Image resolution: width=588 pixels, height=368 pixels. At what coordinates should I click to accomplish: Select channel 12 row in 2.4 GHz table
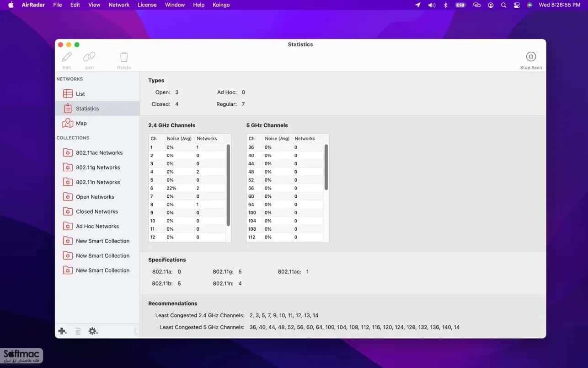pyautogui.click(x=187, y=237)
